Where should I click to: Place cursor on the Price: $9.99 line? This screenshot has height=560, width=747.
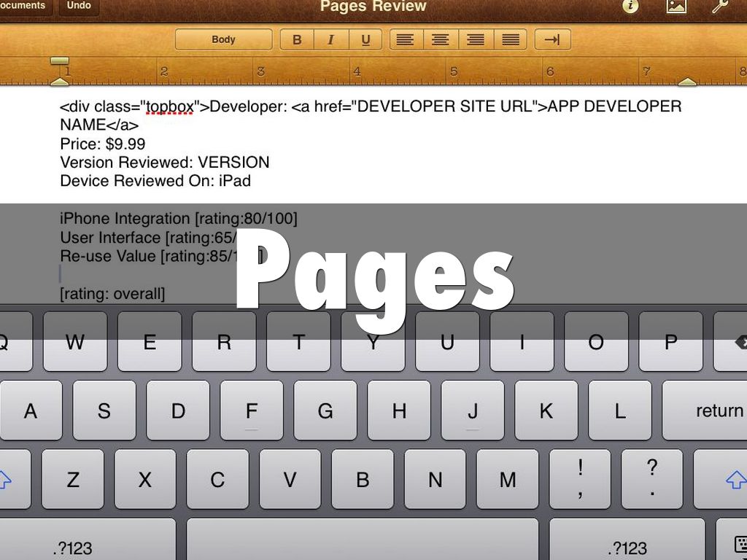pos(103,144)
